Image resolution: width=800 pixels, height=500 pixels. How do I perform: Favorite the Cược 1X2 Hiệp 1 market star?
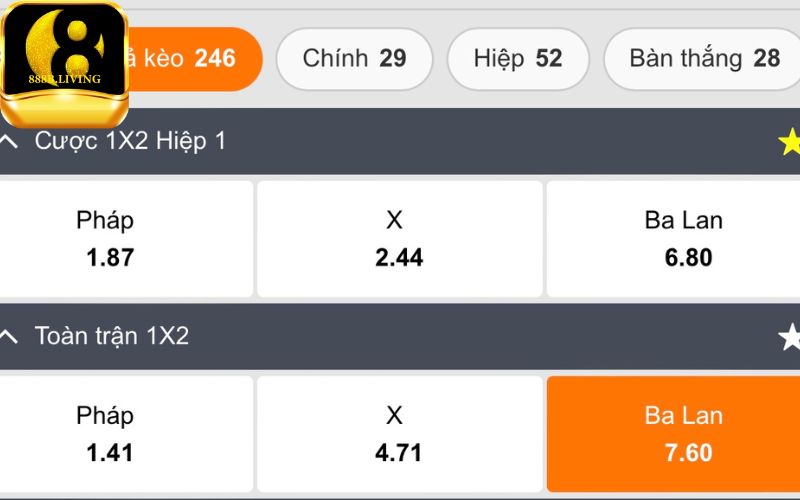(789, 142)
